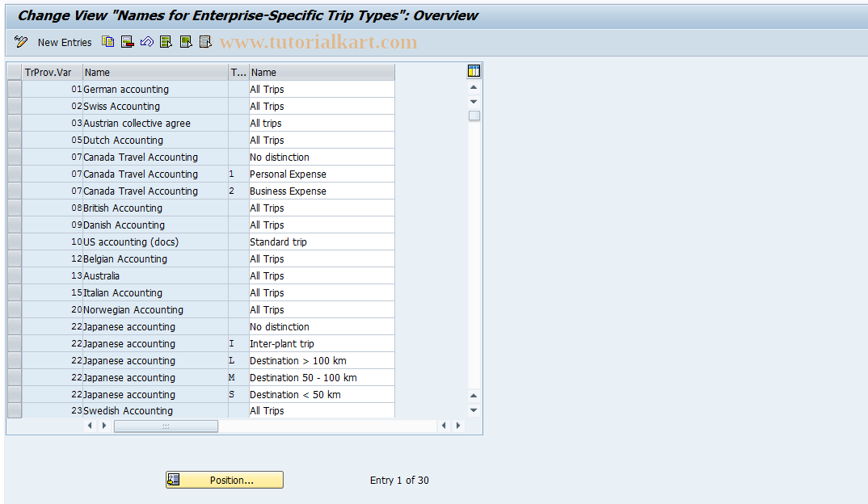
Task: Select the Canada Travel Accounting Personal Expense row
Action: [15, 174]
